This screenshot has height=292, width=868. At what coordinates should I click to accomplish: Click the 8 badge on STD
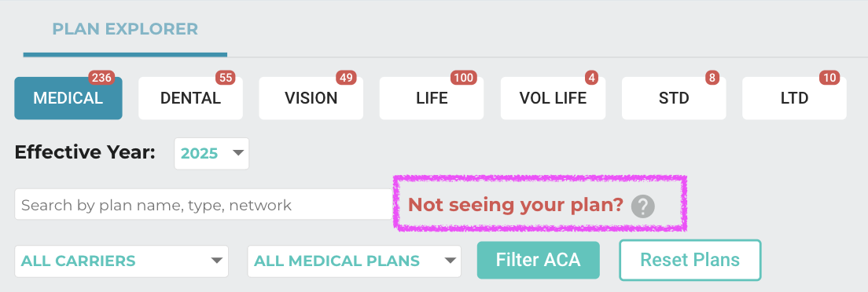(712, 78)
